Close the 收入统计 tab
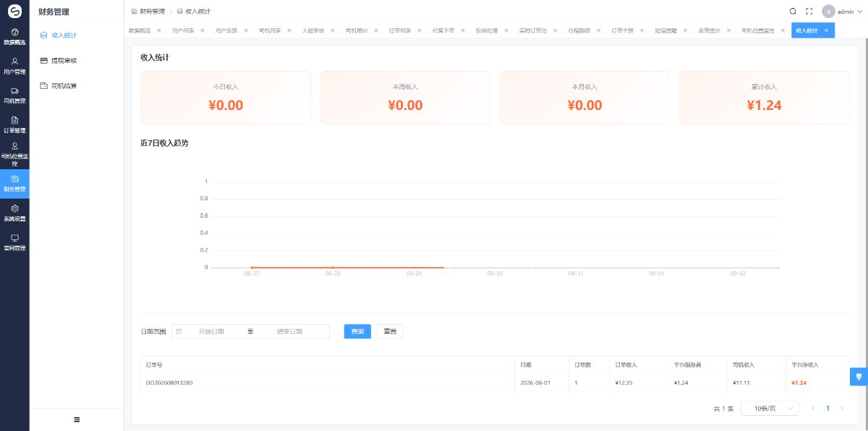 tap(826, 30)
